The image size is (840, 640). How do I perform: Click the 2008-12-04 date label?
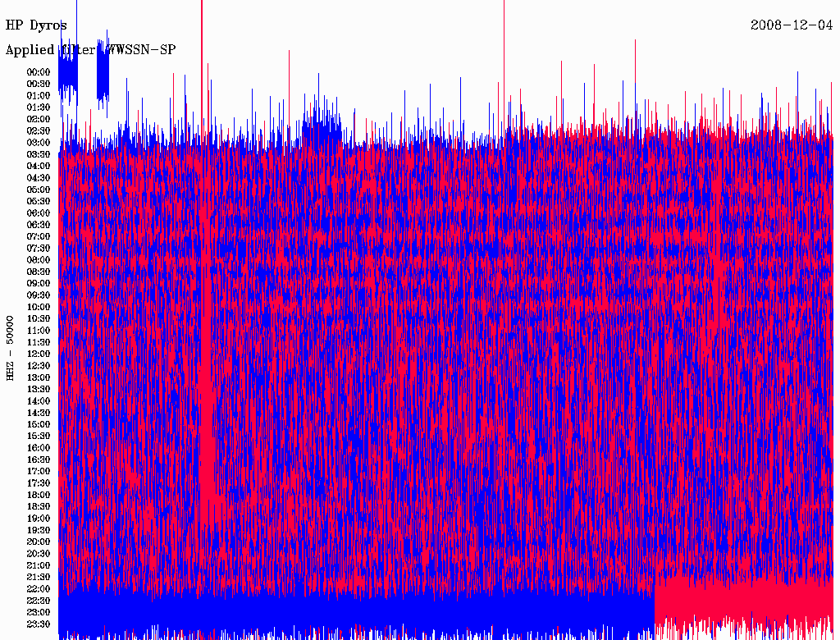pyautogui.click(x=792, y=25)
